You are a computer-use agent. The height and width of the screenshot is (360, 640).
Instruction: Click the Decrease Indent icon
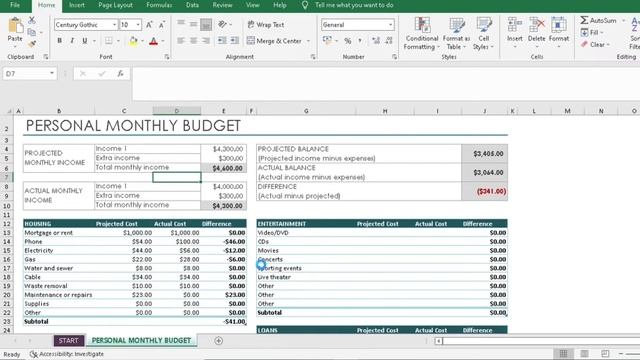click(x=222, y=41)
